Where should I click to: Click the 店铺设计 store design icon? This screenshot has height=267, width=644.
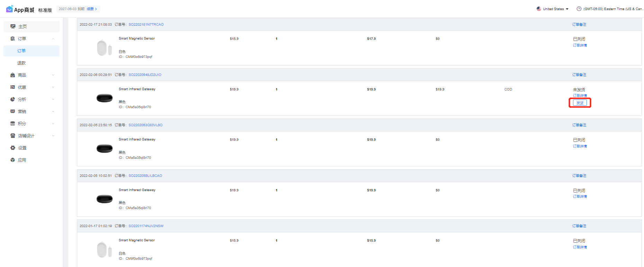pos(13,136)
